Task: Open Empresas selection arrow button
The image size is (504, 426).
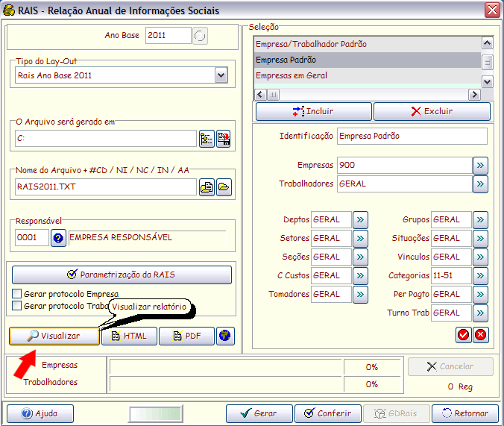Action: [480, 166]
